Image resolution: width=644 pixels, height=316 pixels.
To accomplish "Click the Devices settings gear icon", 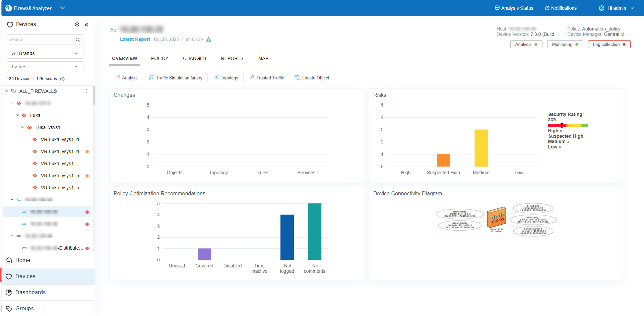I will coord(77,24).
